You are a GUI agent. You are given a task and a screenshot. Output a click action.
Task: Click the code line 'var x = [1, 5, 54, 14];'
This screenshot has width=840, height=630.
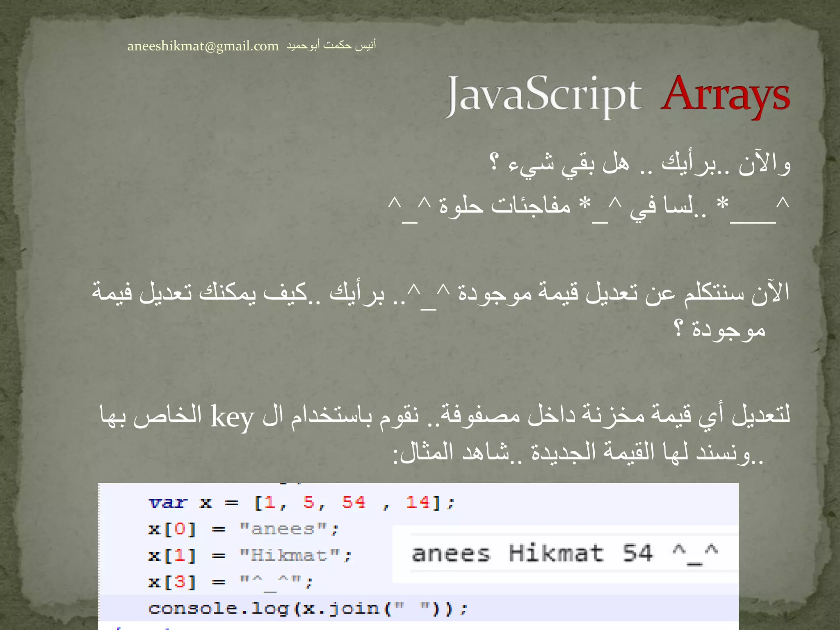pos(302,502)
